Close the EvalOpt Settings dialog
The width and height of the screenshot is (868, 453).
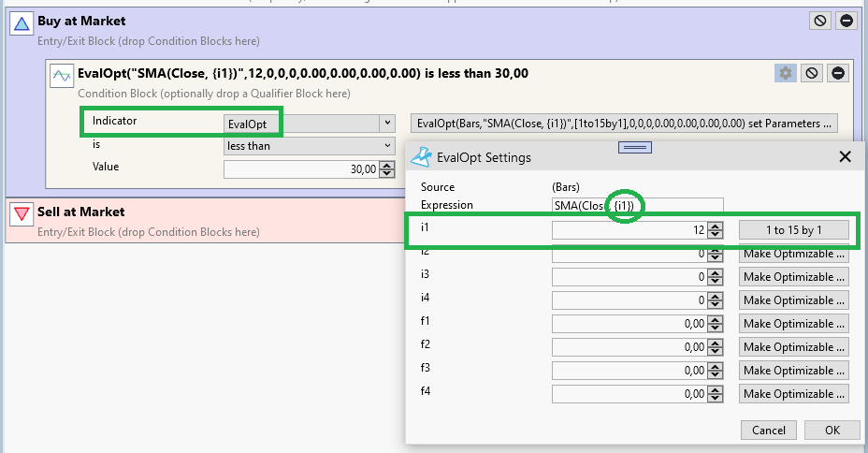point(845,156)
